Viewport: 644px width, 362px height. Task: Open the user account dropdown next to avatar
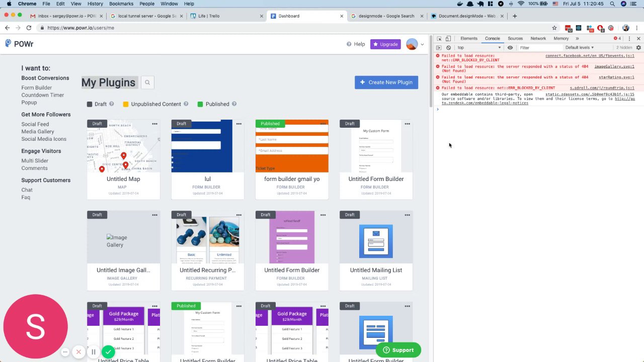click(422, 44)
